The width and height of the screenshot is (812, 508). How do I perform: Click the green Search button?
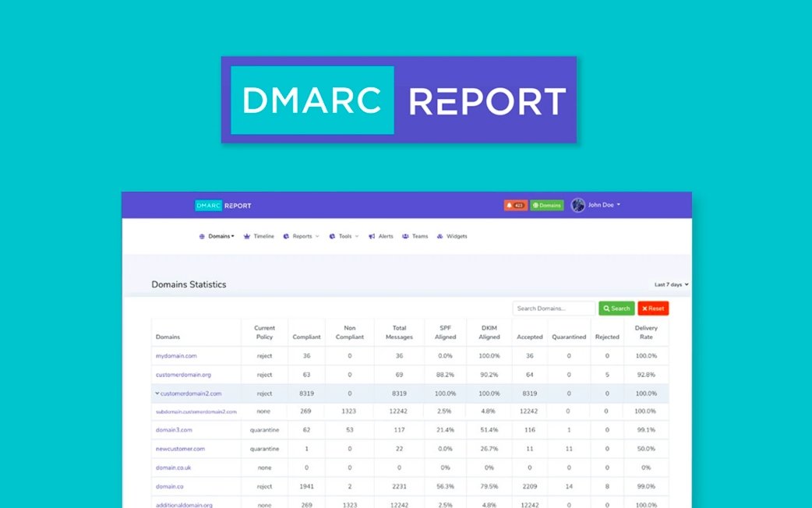616,309
